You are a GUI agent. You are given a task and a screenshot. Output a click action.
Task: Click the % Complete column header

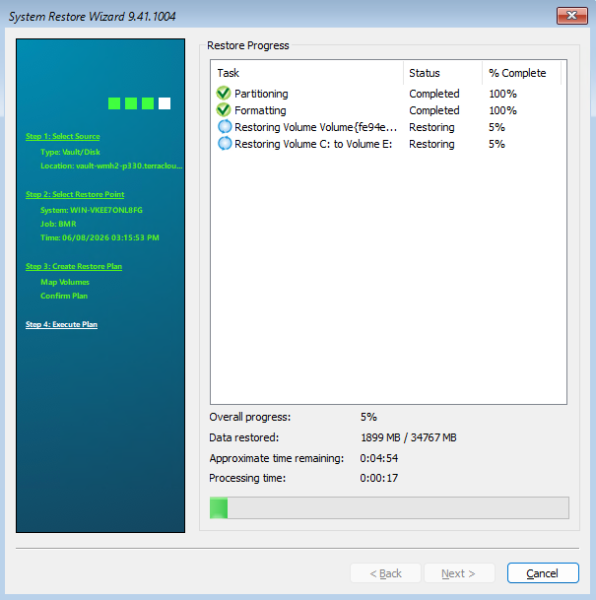pos(522,73)
